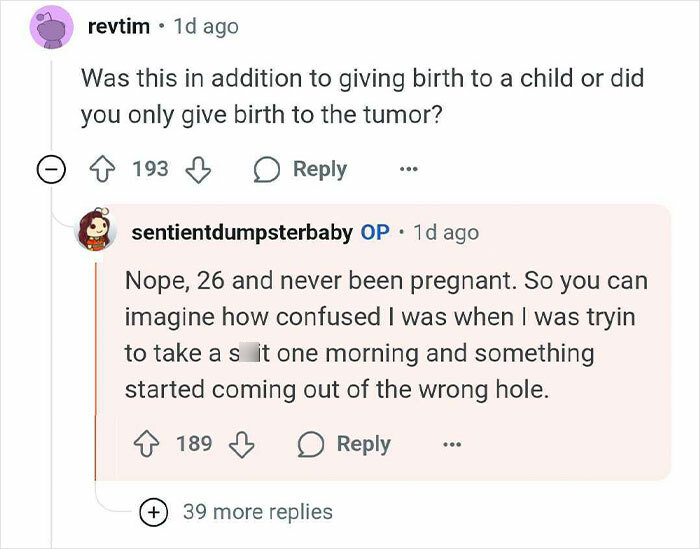Image resolution: width=700 pixels, height=549 pixels.
Task: Click the 1d ago timestamp on OP's reply
Action: [x=446, y=232]
